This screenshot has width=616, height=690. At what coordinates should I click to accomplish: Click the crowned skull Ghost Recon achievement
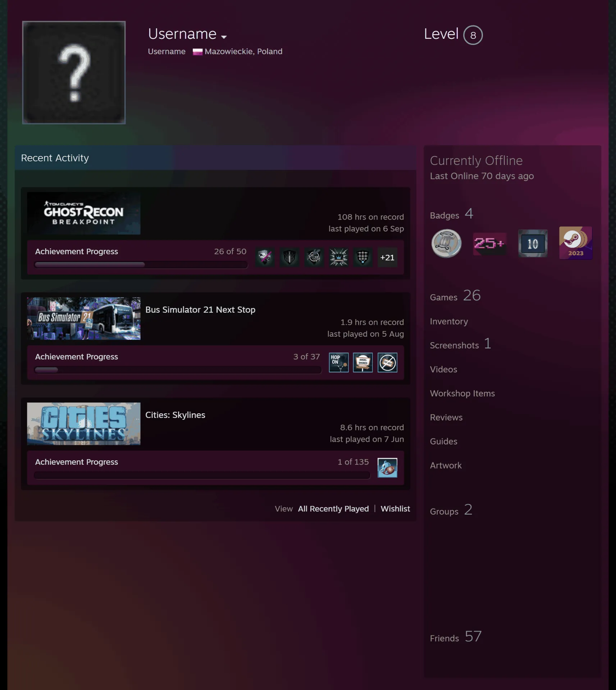tap(338, 257)
